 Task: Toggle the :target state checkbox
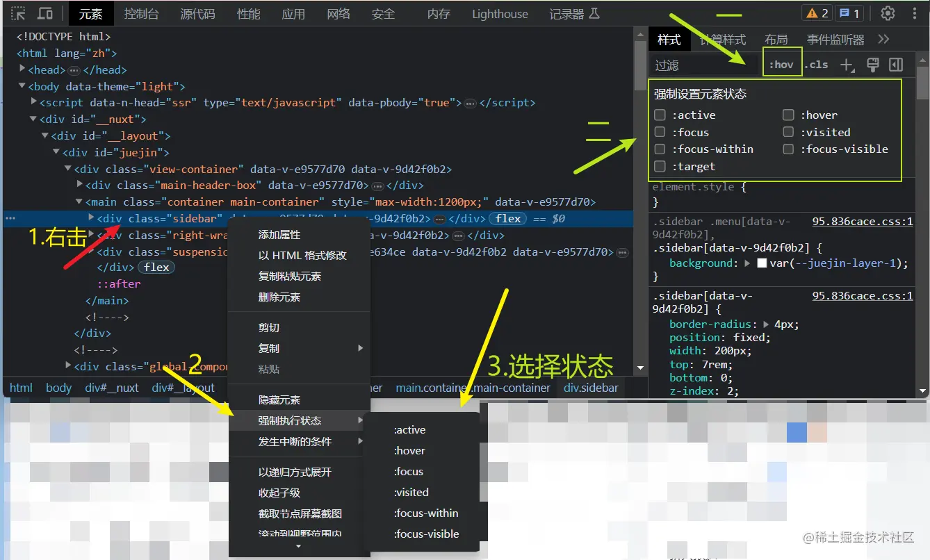pos(660,166)
